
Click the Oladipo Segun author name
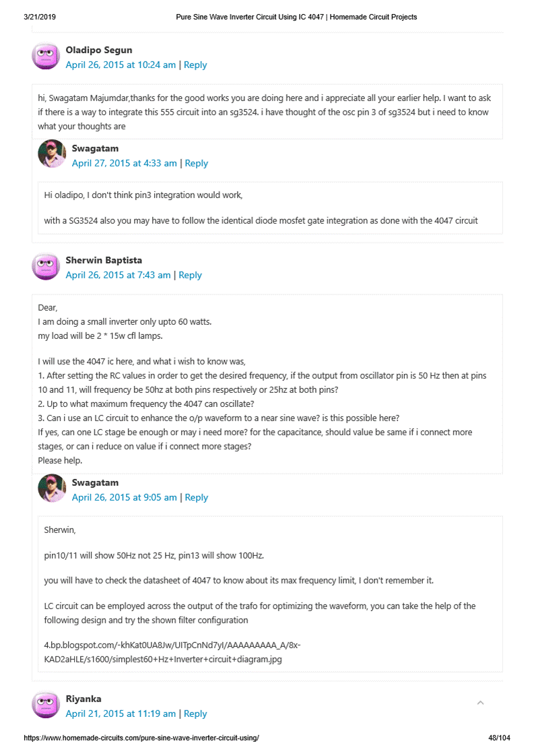pyautogui.click(x=99, y=51)
